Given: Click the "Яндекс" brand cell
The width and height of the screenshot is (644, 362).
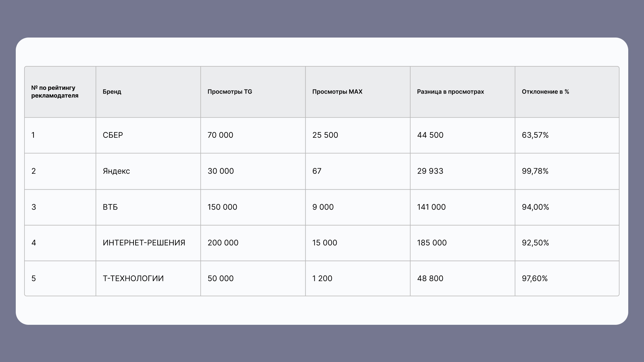Looking at the screenshot, I should [x=116, y=171].
